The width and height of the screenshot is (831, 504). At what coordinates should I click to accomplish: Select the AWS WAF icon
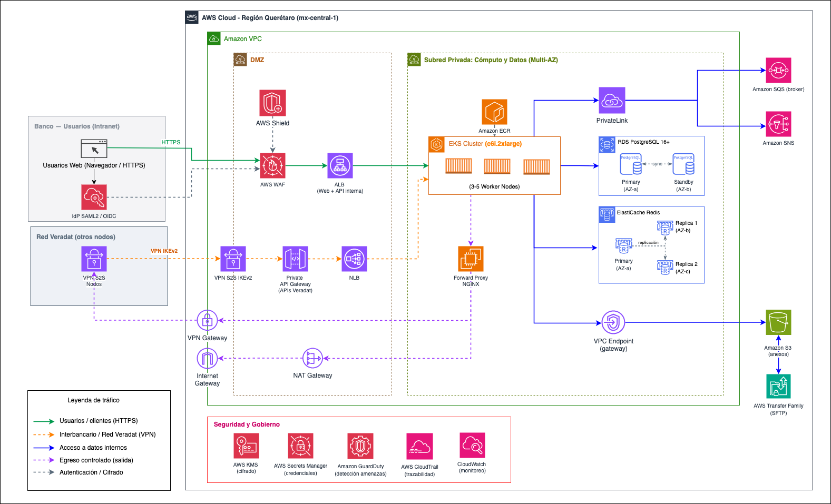click(272, 166)
